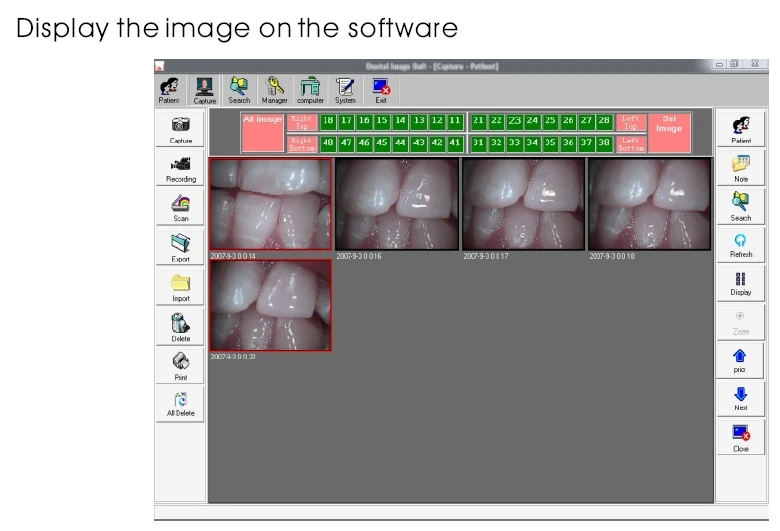
Task: Click Search in the right sidebar
Action: click(741, 207)
